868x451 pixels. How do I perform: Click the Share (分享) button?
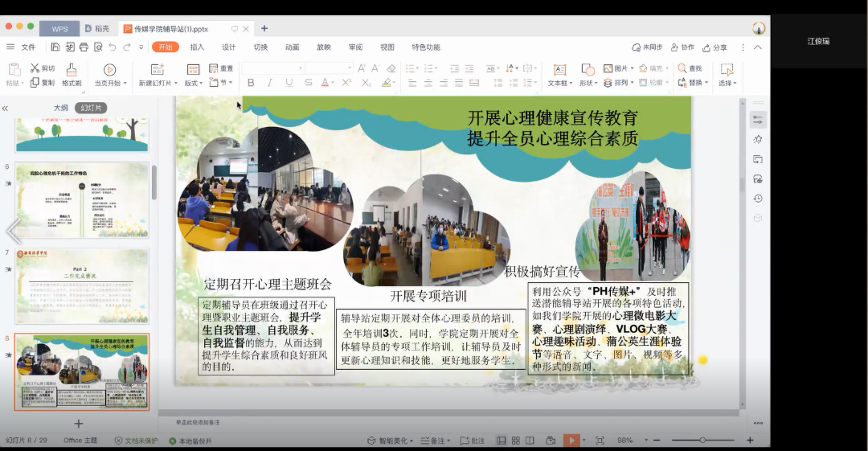click(x=714, y=47)
